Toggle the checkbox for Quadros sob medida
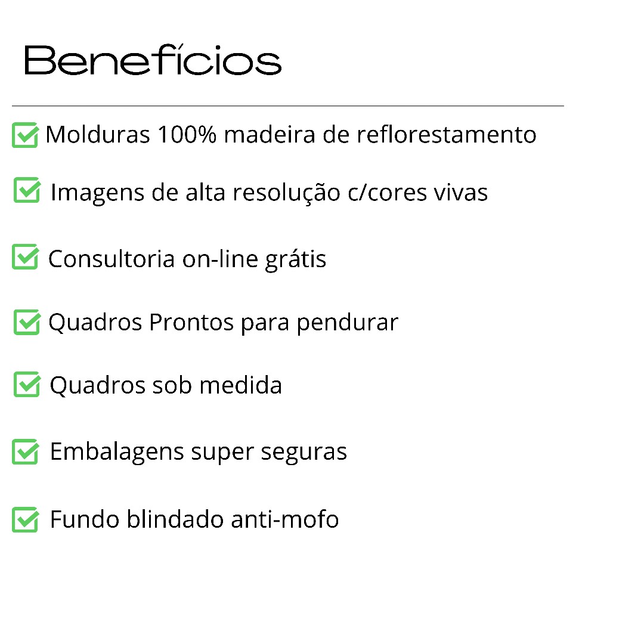This screenshot has width=644, height=644. (27, 384)
